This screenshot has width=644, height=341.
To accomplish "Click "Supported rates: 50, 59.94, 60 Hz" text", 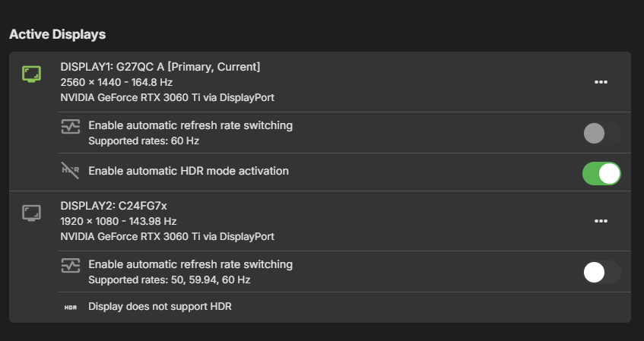I will 169,279.
